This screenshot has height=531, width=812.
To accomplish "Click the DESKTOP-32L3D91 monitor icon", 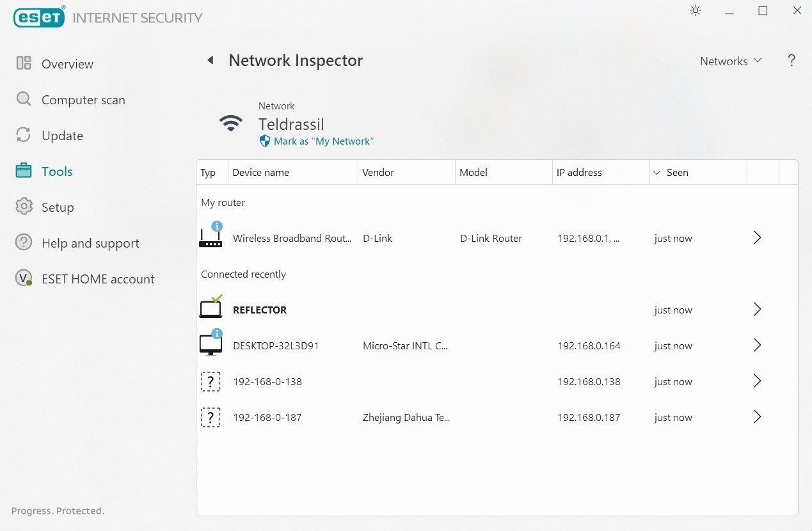I will click(x=211, y=344).
